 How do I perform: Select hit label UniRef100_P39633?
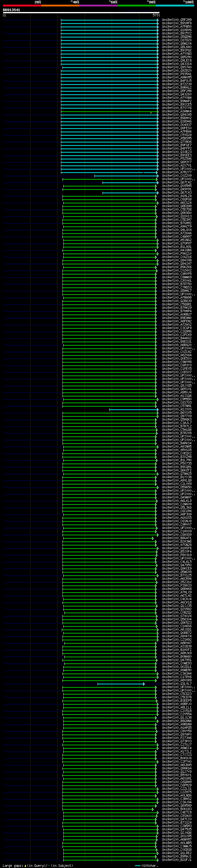[176, 586]
